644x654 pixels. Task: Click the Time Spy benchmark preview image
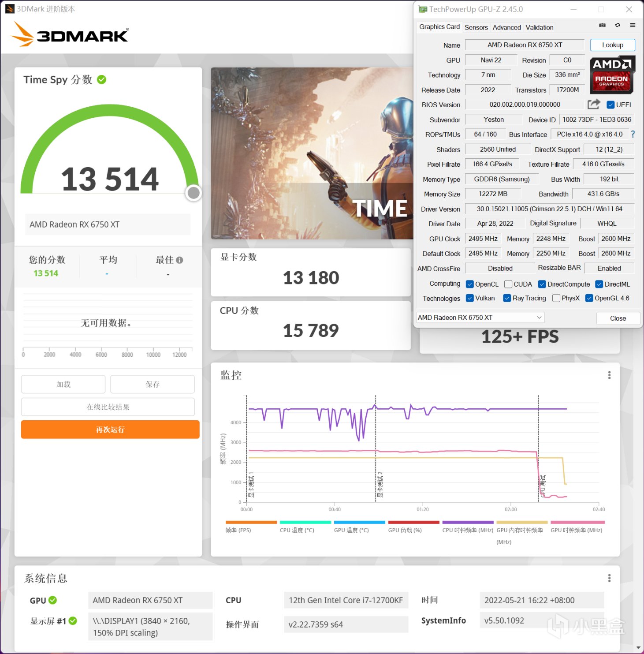click(x=312, y=153)
